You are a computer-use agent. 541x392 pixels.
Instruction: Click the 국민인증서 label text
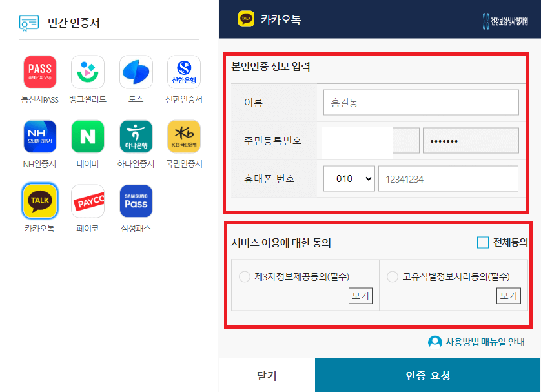pos(184,164)
